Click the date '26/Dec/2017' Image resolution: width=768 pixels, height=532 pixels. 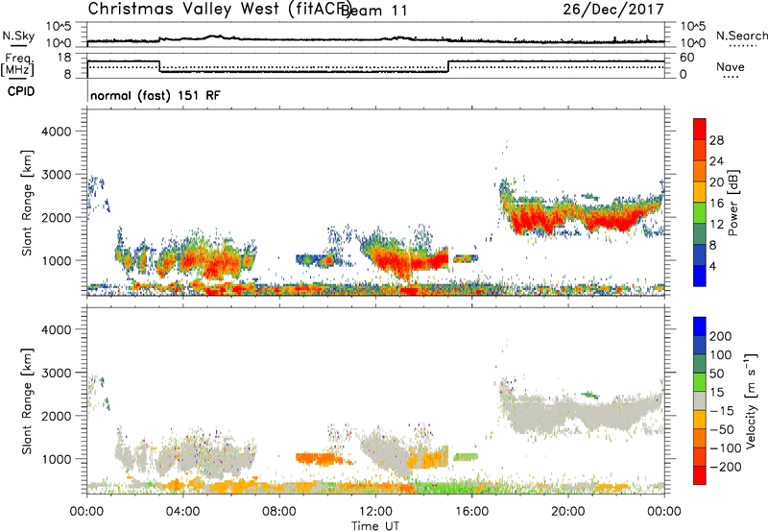(613, 10)
